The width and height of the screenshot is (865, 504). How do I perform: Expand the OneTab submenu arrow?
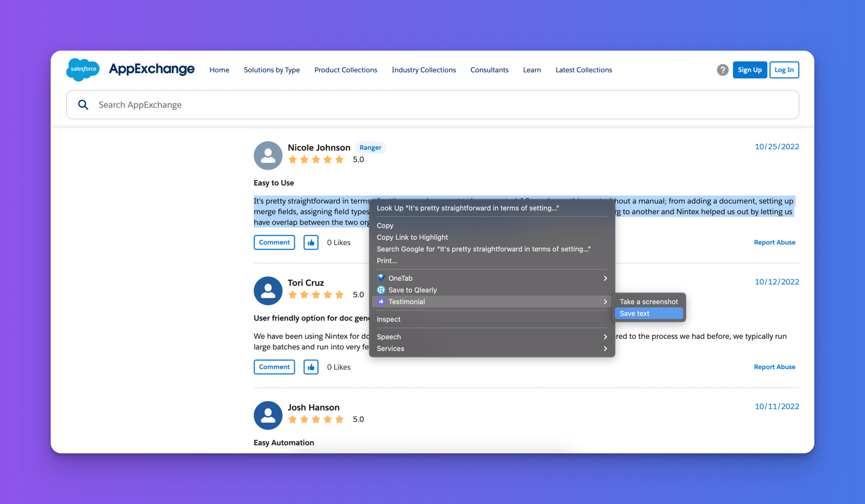605,278
